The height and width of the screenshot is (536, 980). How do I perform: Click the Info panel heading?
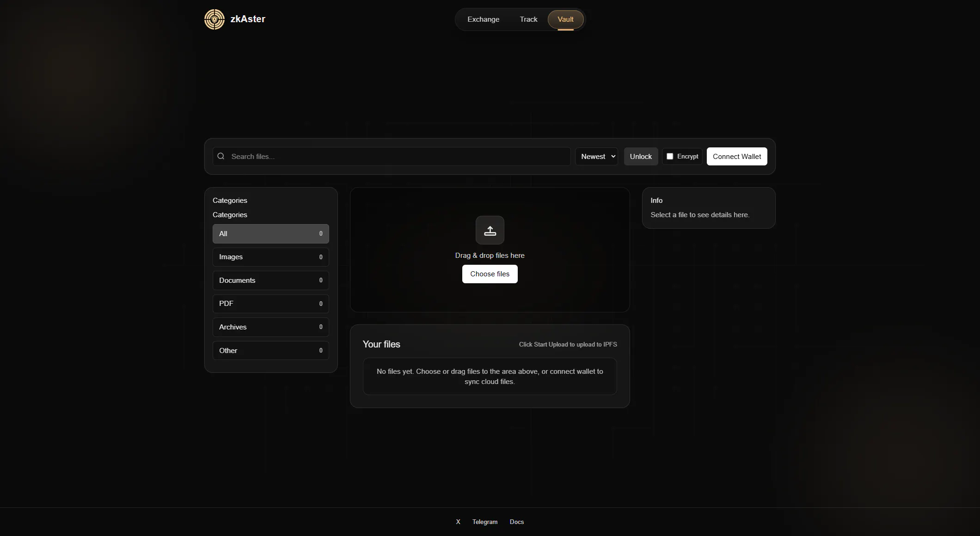pos(656,201)
